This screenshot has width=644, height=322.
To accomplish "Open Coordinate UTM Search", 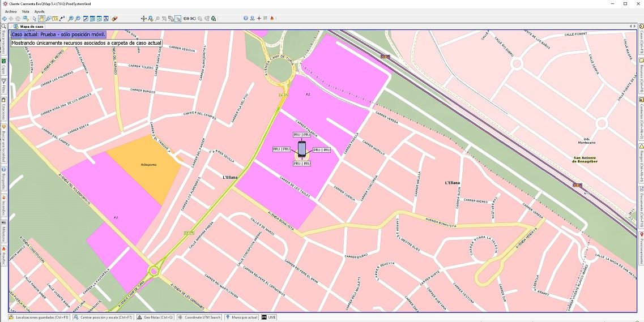I will click(199, 317).
